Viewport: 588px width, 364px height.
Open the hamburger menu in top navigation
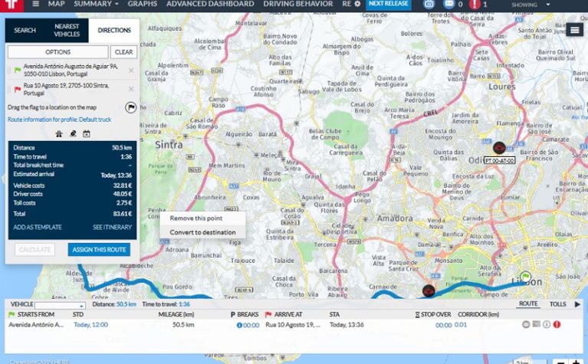[x=35, y=4]
